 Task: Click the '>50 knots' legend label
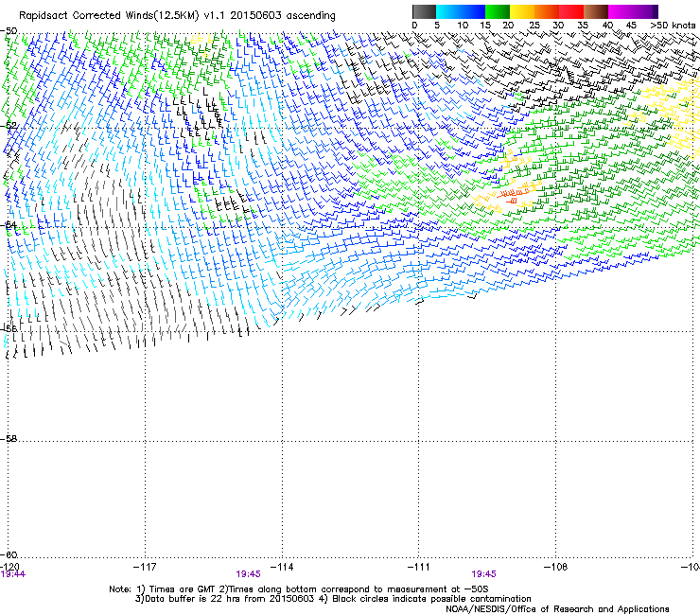pyautogui.click(x=673, y=26)
